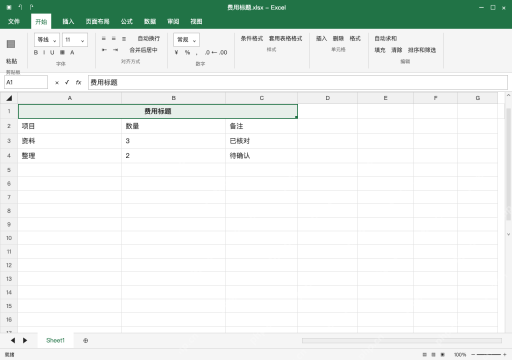Switch to the 视图 View tab
This screenshot has height=360, width=512.
[196, 21]
